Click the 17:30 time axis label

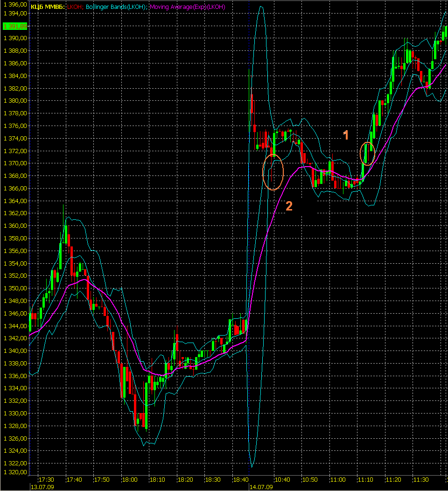46,480
